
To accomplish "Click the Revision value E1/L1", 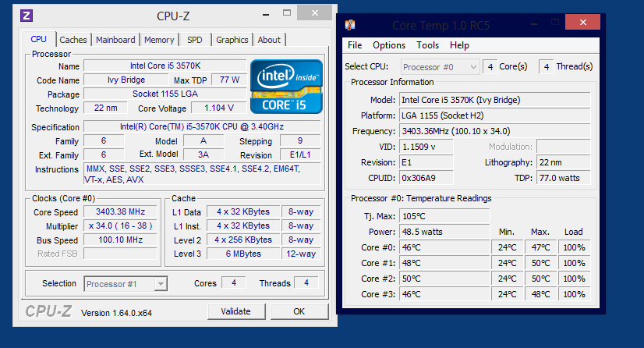I will [x=300, y=155].
